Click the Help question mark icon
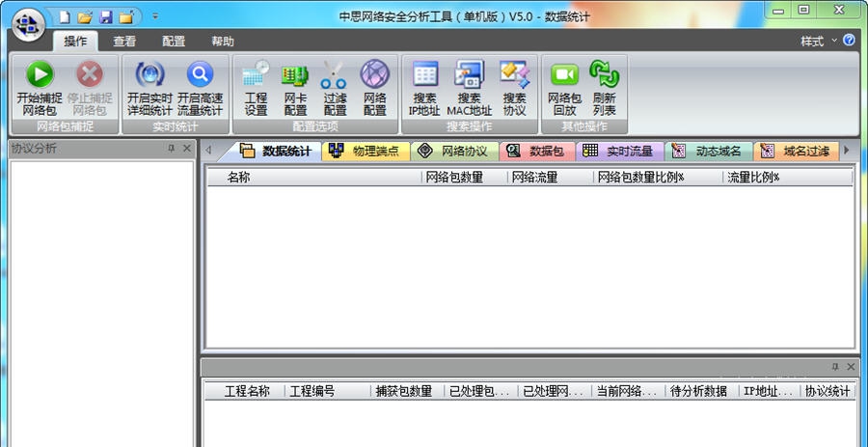This screenshot has height=447, width=868. (849, 41)
